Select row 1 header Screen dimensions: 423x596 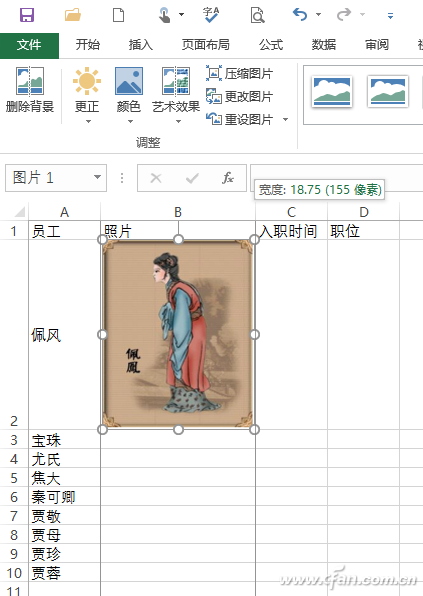click(x=14, y=231)
